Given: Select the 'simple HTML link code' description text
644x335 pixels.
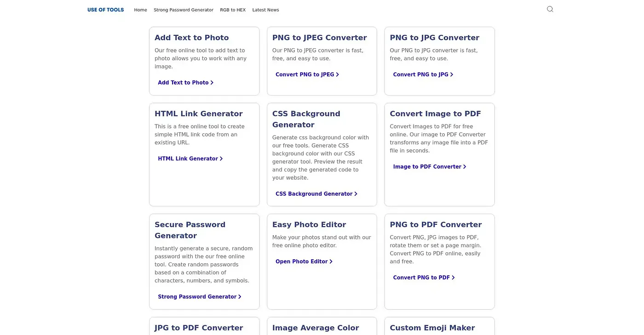Looking at the screenshot, I should tap(200, 134).
